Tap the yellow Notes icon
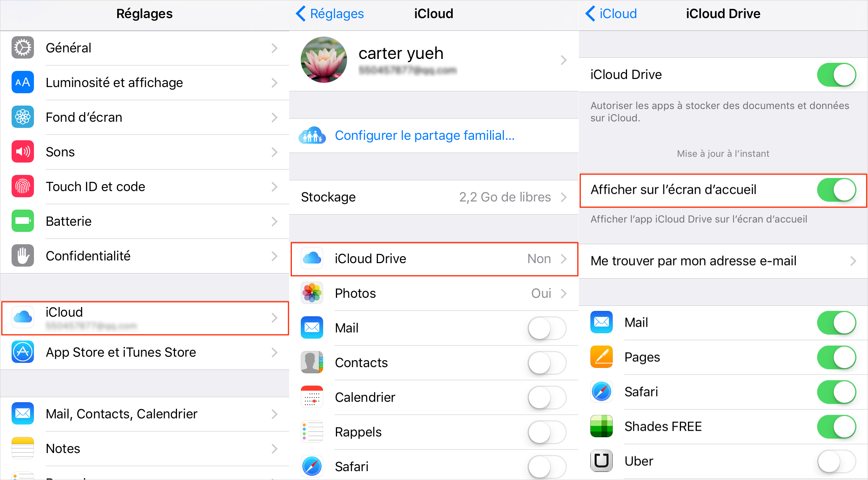This screenshot has height=480, width=868. (23, 448)
